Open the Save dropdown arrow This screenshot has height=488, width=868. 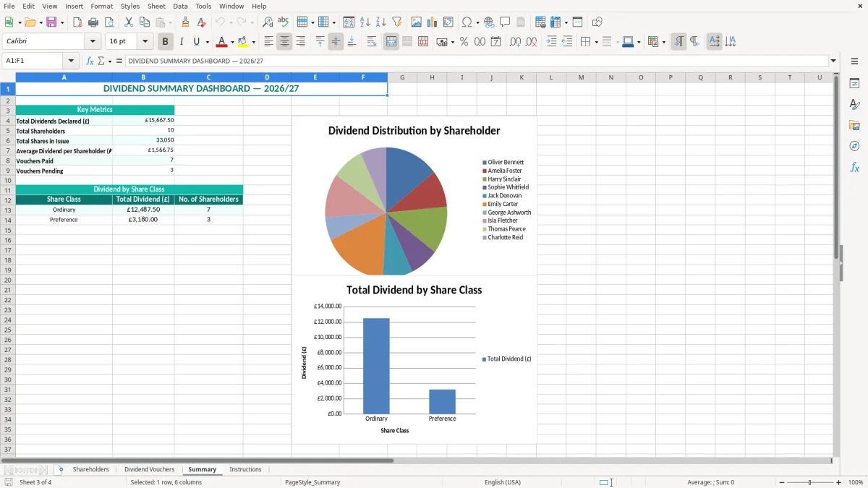click(x=62, y=22)
